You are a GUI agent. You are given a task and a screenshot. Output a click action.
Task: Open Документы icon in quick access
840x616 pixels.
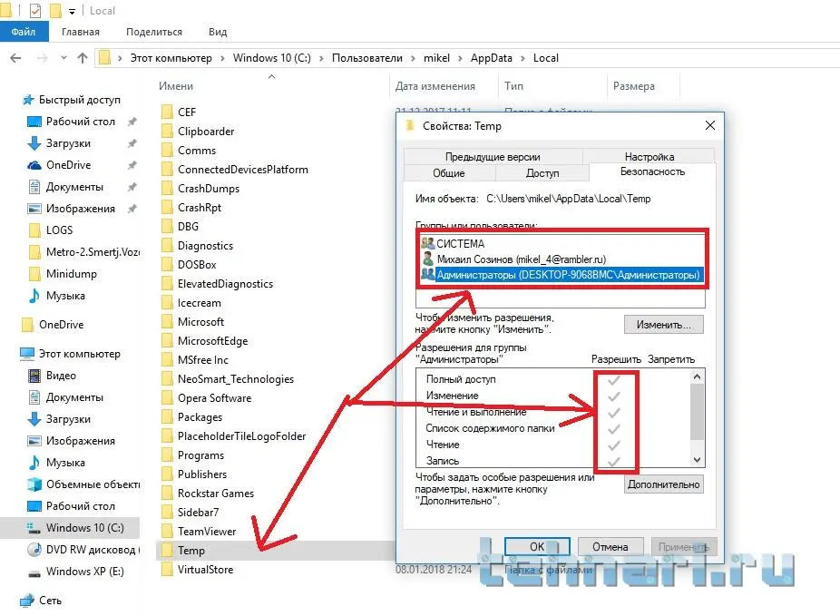[x=34, y=187]
